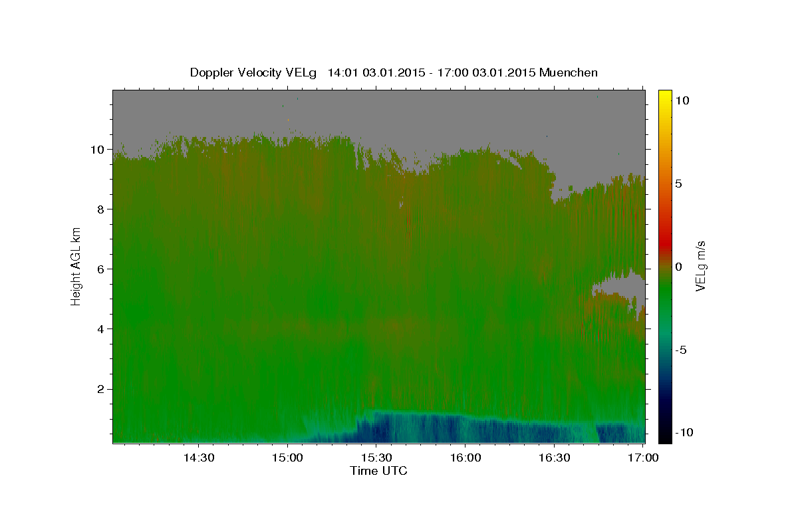Click the colorbar value label 5

click(678, 184)
